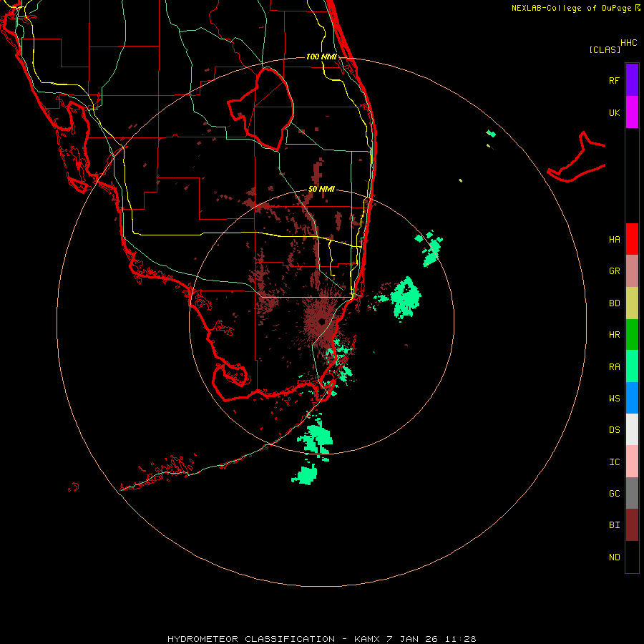Click the BI legend label
Screen dimensions: 644x644
pos(614,525)
